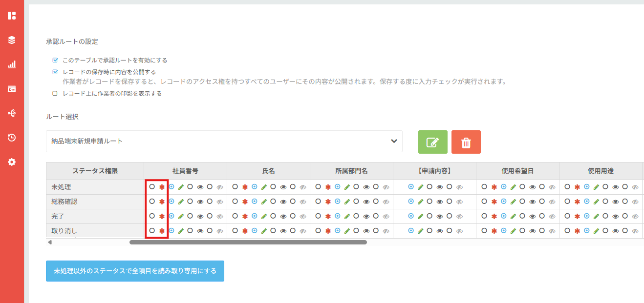Open the dashboard icon in the sidebar

[12, 16]
